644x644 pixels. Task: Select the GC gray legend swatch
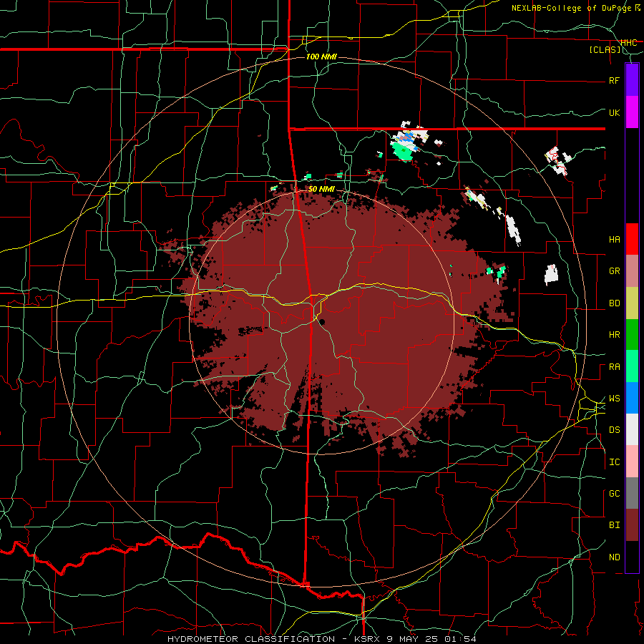coord(632,493)
